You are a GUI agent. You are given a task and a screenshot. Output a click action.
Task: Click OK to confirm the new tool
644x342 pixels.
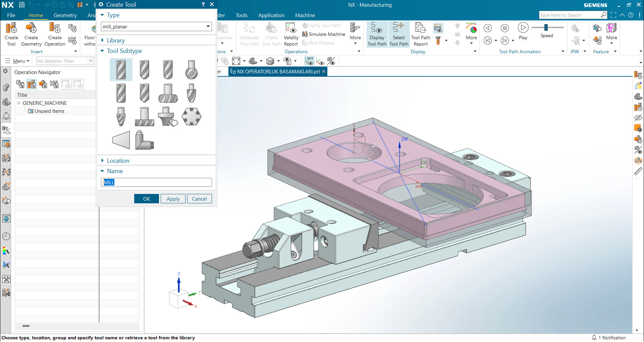coord(146,198)
